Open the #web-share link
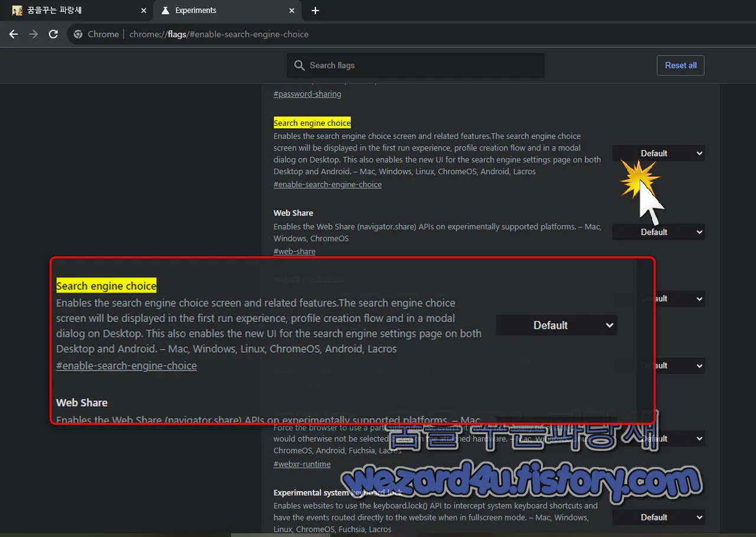This screenshot has width=756, height=537. click(294, 251)
